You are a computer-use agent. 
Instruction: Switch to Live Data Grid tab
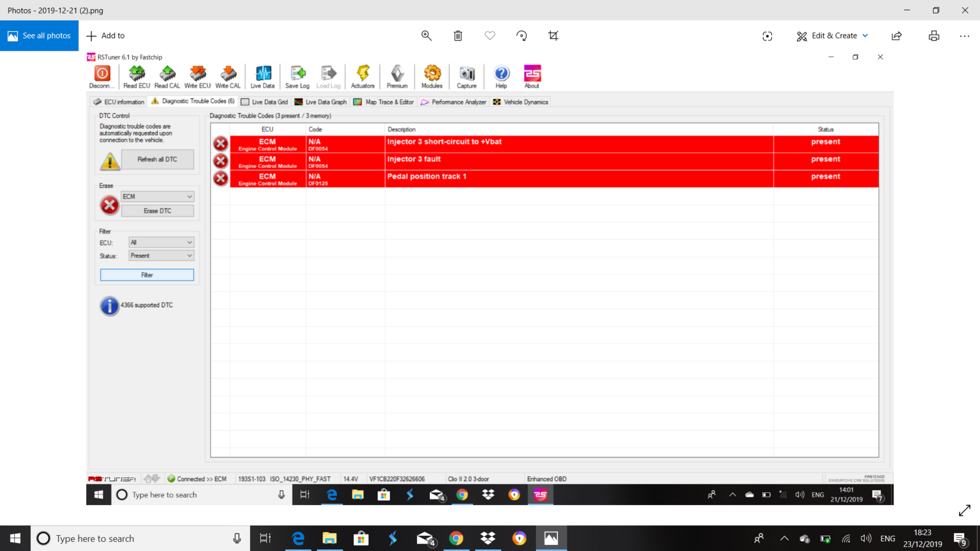pyautogui.click(x=264, y=102)
